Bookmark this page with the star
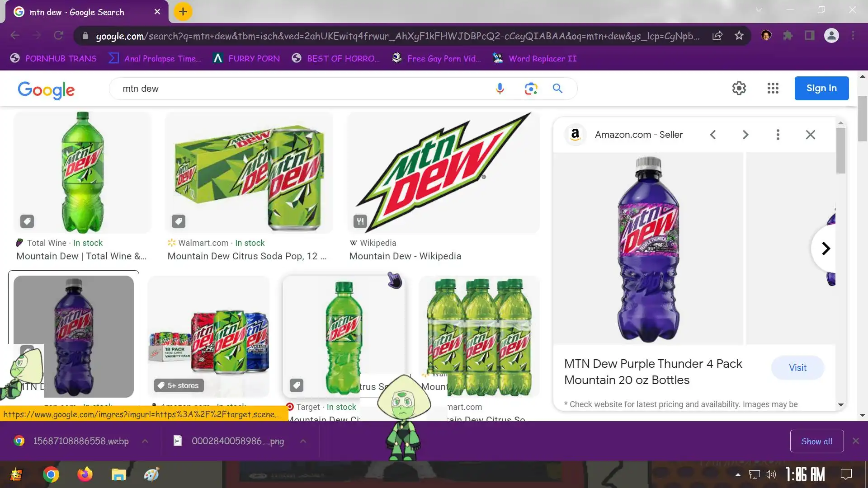This screenshot has height=488, width=868. (x=739, y=36)
